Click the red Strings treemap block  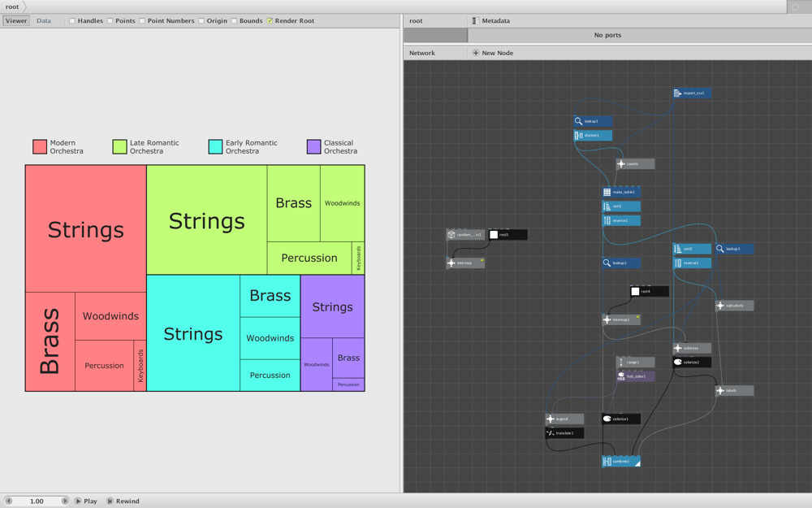coord(86,228)
